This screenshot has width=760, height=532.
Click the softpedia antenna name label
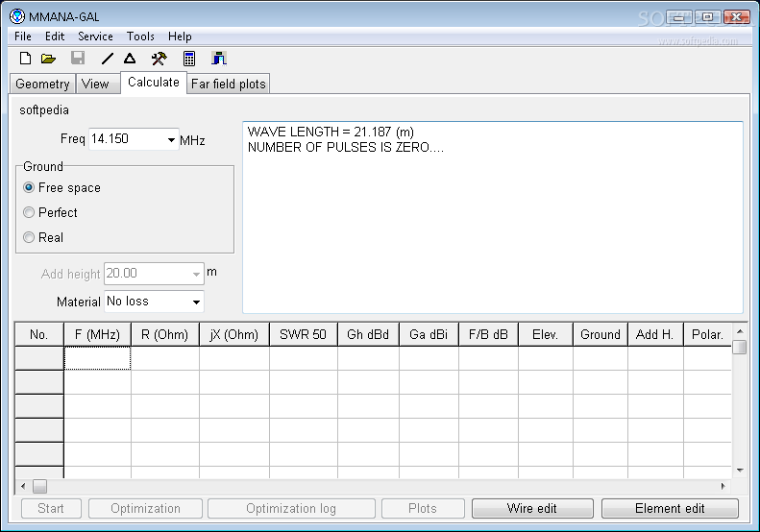pos(44,110)
